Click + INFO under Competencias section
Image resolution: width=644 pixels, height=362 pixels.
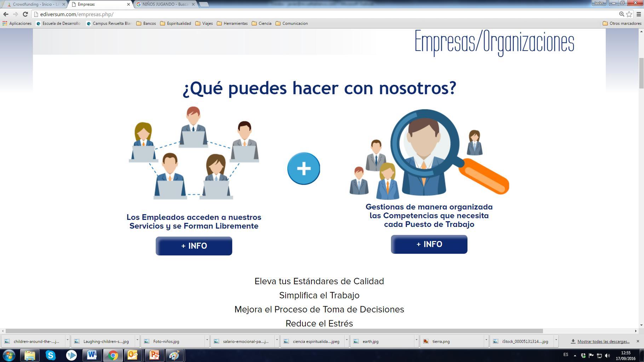(x=429, y=244)
